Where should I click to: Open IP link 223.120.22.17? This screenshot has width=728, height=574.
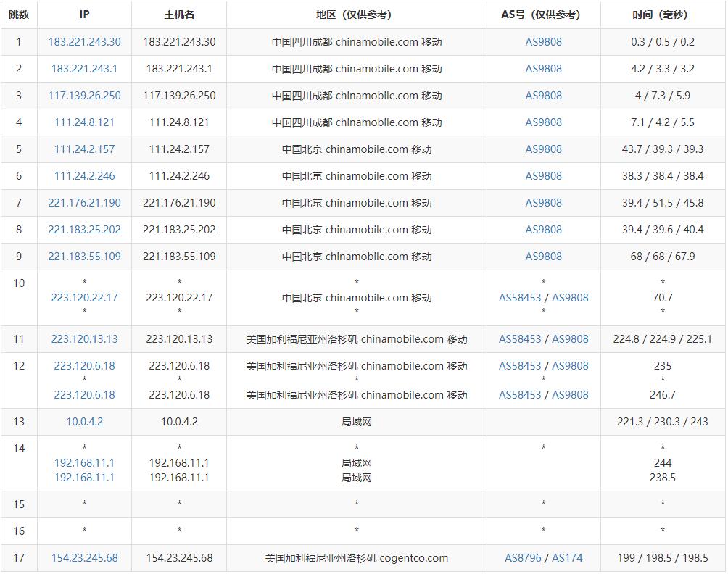(x=85, y=297)
